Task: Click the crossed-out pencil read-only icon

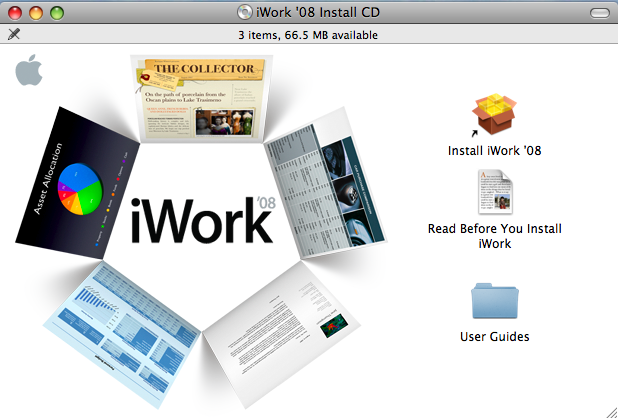Action: [14, 34]
